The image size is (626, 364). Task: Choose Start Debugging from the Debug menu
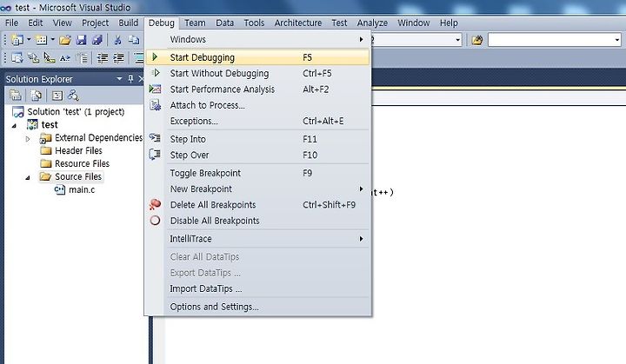(258, 57)
